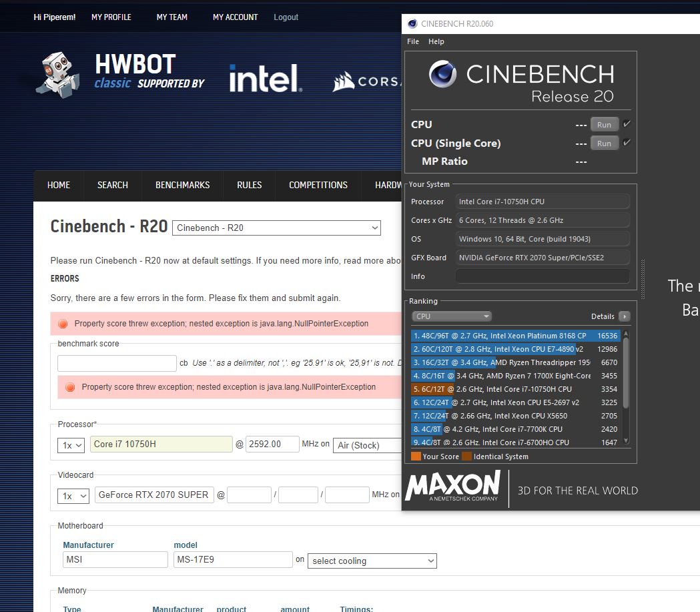Click the Intel sponsor logo
Viewport: 700px width, 612px height.
pyautogui.click(x=266, y=79)
